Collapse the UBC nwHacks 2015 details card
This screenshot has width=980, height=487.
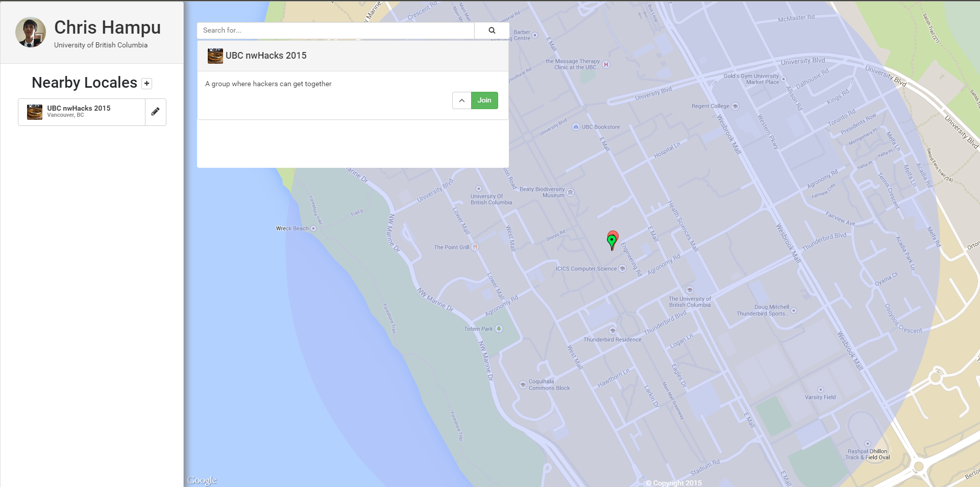(x=462, y=100)
